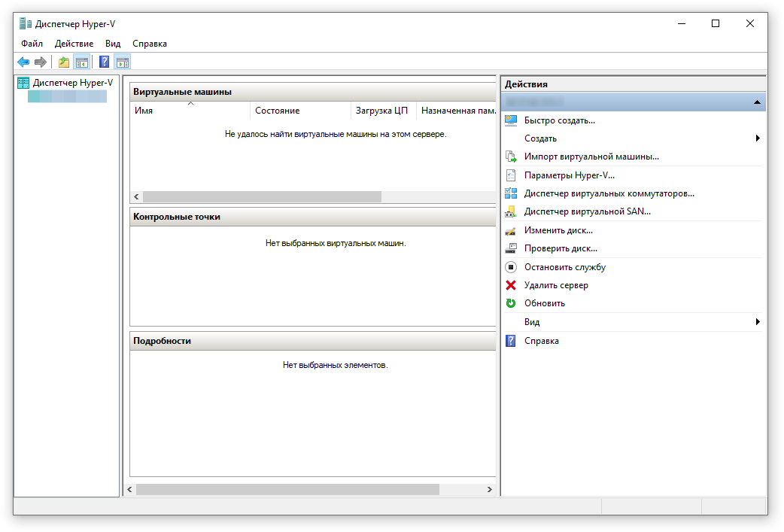784x532 pixels.
Task: Click the Справка question mark icon in Actions
Action: click(510, 341)
